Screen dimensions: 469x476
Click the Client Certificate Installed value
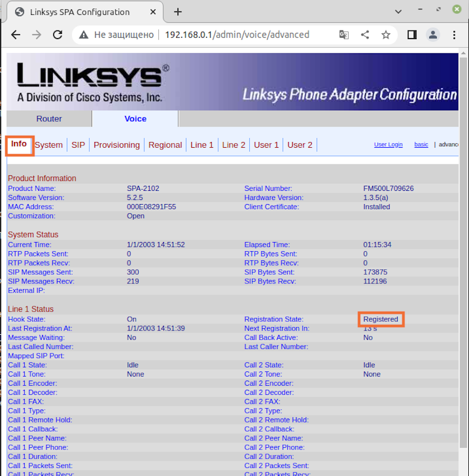click(x=376, y=207)
